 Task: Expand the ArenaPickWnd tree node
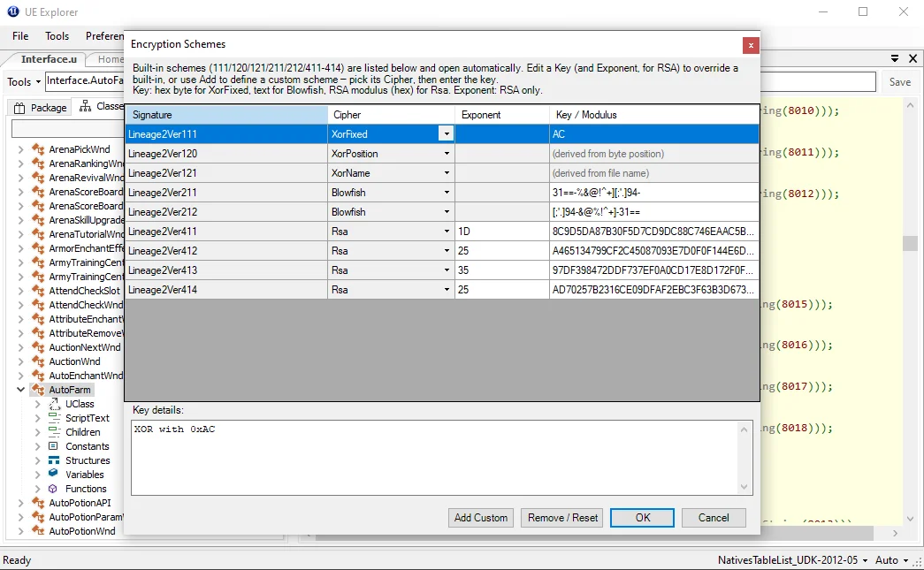click(x=20, y=149)
